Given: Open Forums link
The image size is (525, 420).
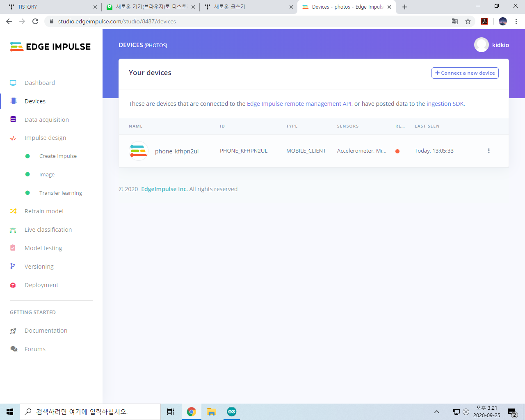Looking at the screenshot, I should coord(35,349).
